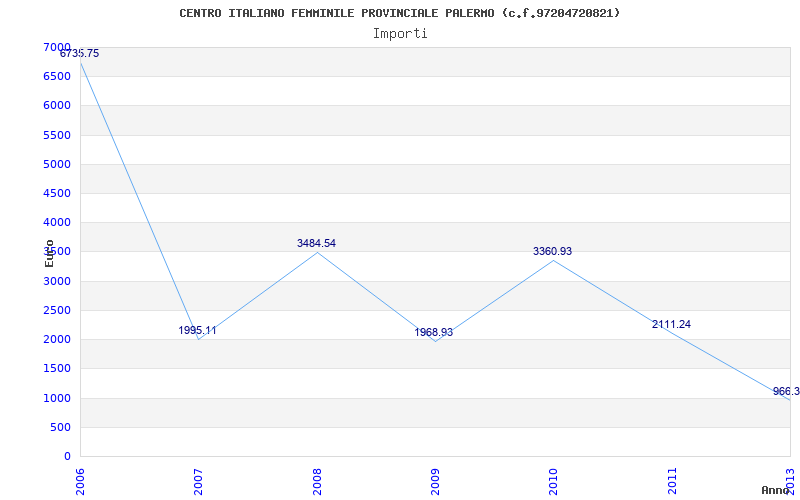Click the 2010 x-axis label
The height and width of the screenshot is (500, 800).
click(554, 481)
